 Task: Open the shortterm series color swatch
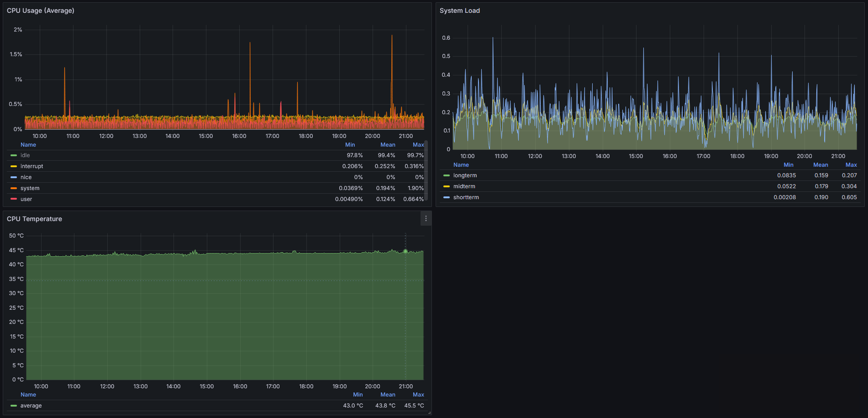447,197
